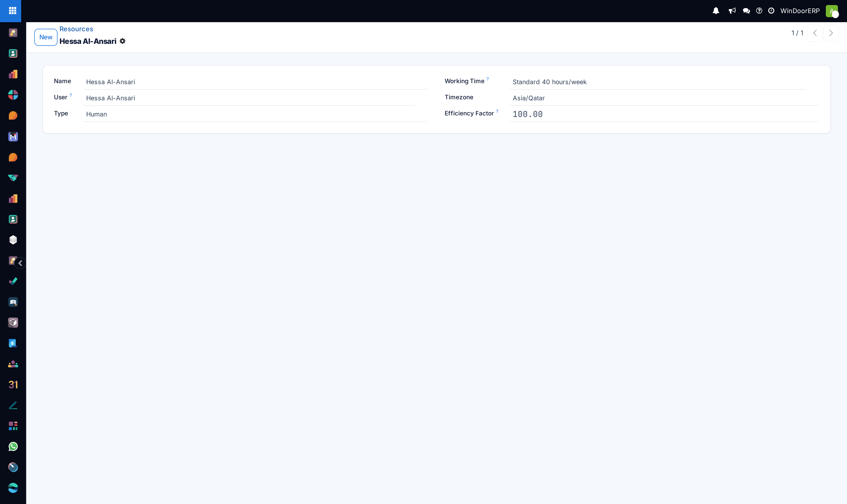Image resolution: width=847 pixels, height=504 pixels.
Task: Go to the previous record arrow
Action: click(815, 33)
